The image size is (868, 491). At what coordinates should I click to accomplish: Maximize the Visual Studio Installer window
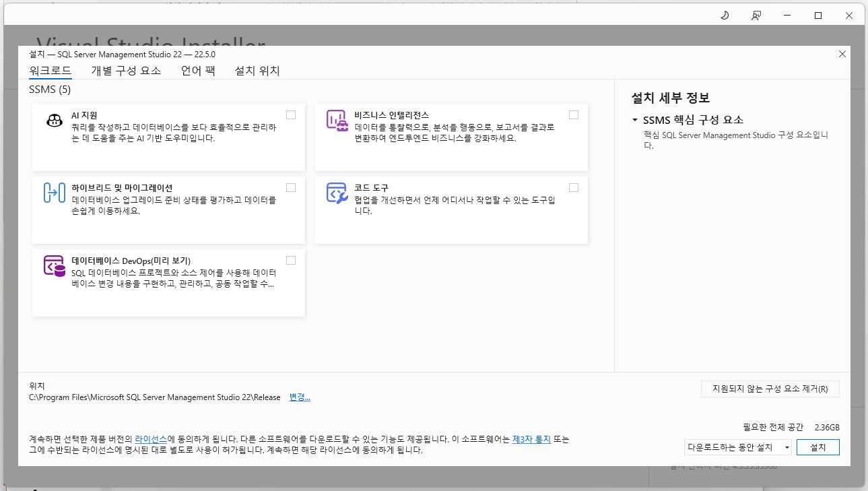click(818, 15)
